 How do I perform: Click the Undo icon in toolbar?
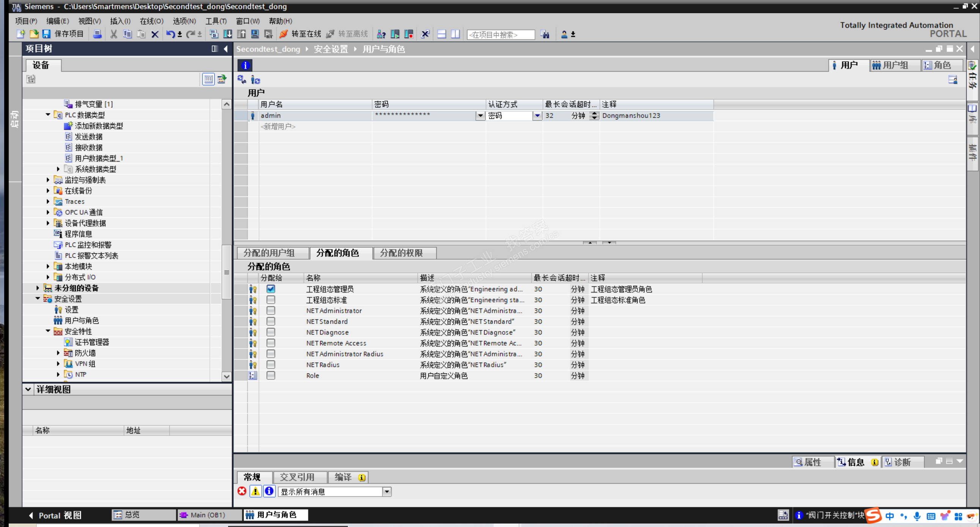point(170,34)
